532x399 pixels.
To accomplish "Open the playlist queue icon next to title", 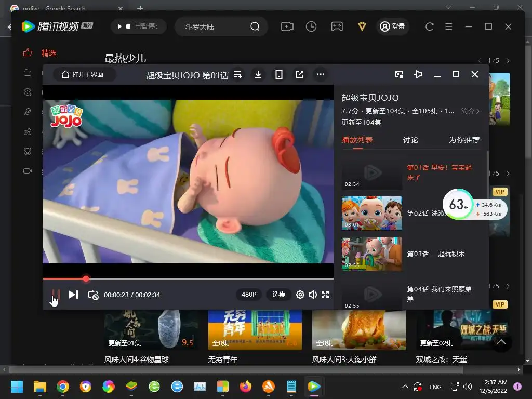I will coord(237,75).
